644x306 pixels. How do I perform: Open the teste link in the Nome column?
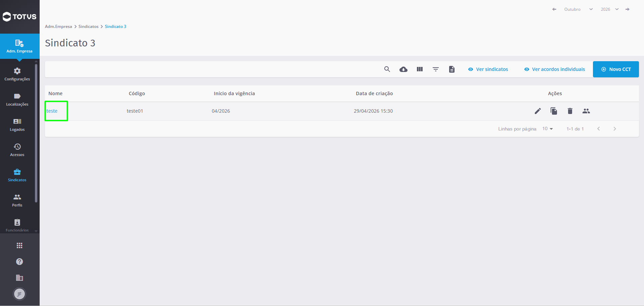pyautogui.click(x=52, y=111)
